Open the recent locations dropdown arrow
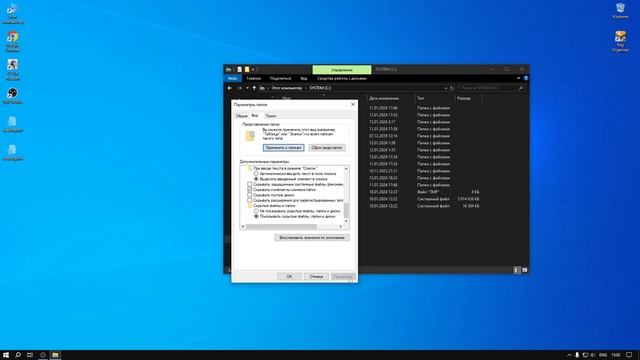The image size is (640, 360). click(247, 88)
